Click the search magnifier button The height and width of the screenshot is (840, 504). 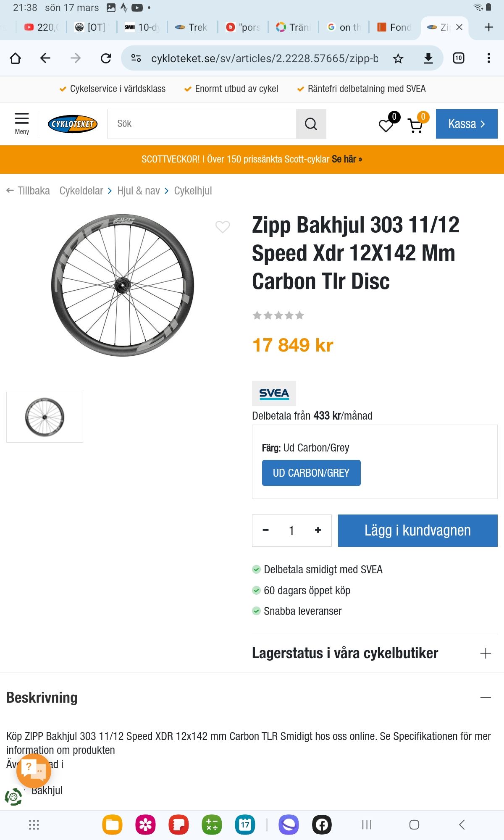311,124
